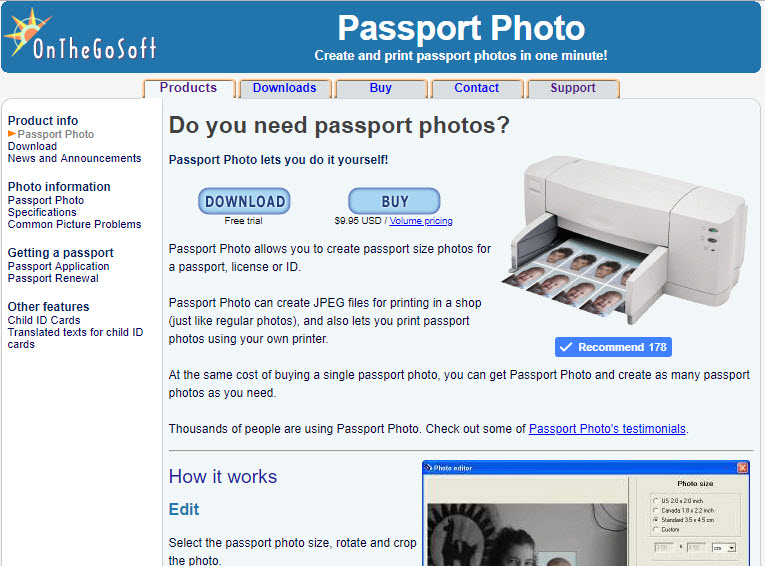Image resolution: width=765 pixels, height=566 pixels.
Task: Click the Recommend checkmark button
Action: 613,347
